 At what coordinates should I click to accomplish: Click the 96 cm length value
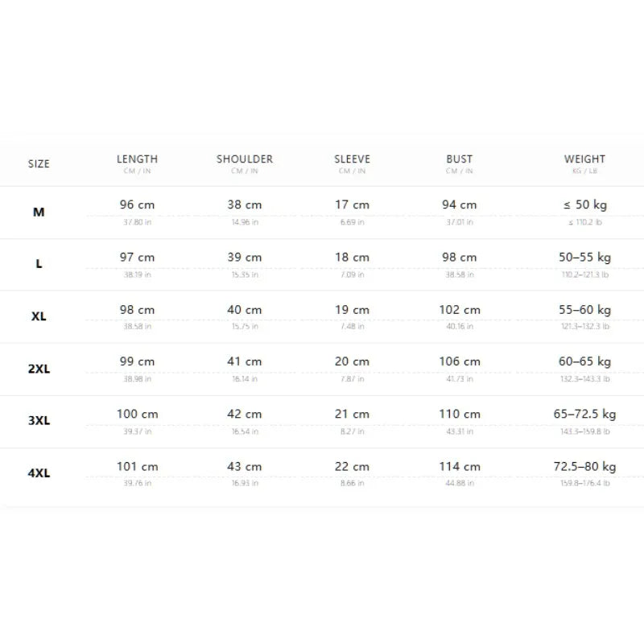click(x=137, y=204)
